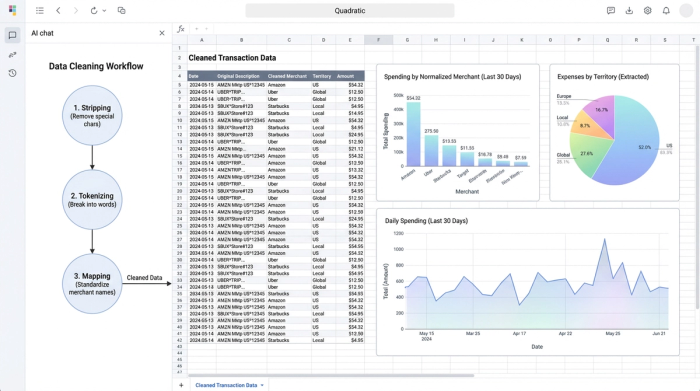This screenshot has width=700, height=391.
Task: Click the Cleaned Merchant header cell
Action: 289,76
